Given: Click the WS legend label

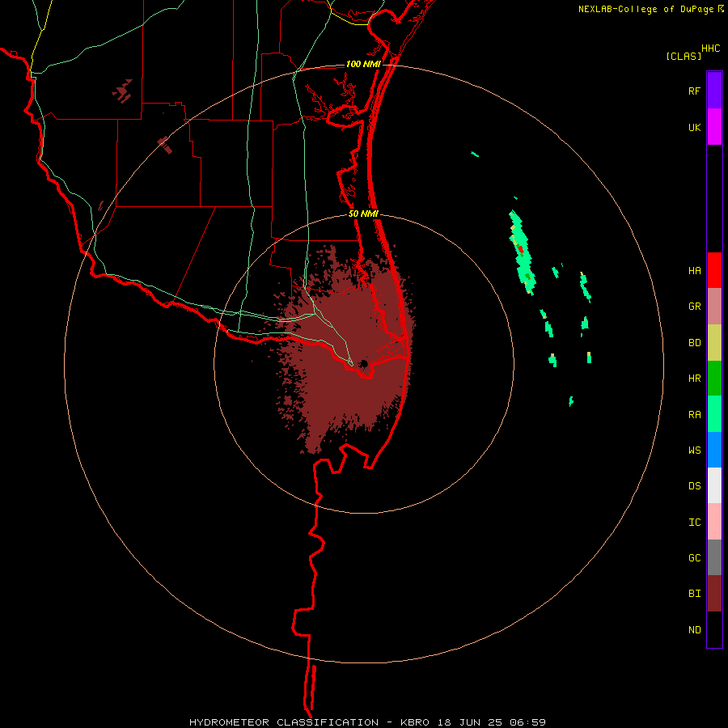Looking at the screenshot, I should coord(694,450).
